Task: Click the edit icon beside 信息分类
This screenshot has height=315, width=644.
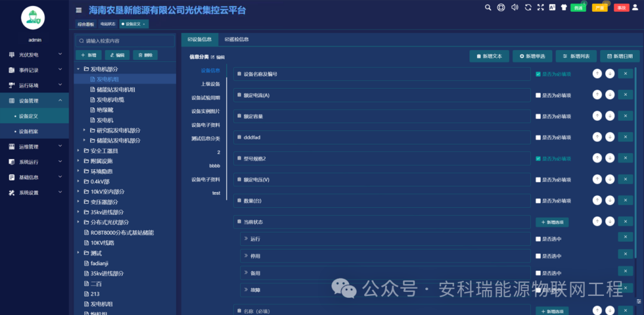Action: coord(213,57)
